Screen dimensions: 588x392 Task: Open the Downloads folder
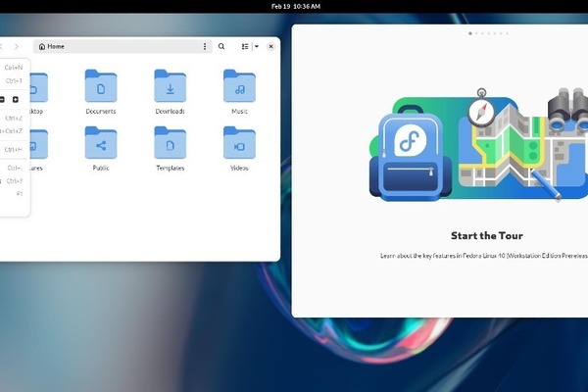[170, 86]
